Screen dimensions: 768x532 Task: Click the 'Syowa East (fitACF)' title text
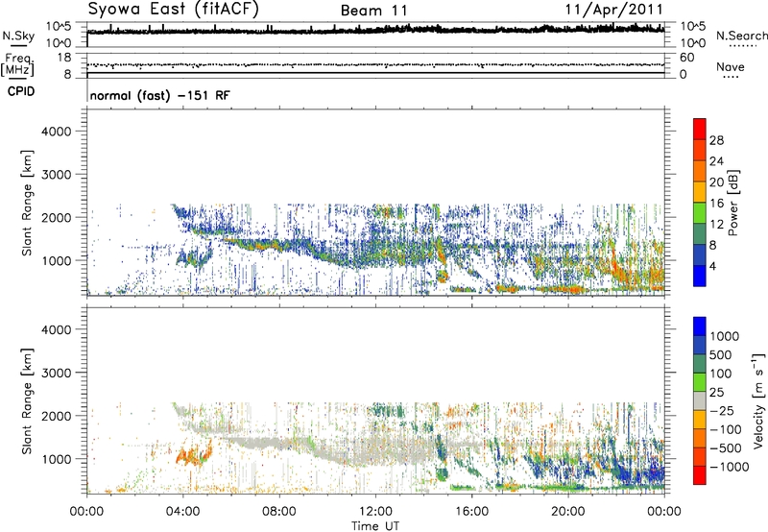point(173,9)
